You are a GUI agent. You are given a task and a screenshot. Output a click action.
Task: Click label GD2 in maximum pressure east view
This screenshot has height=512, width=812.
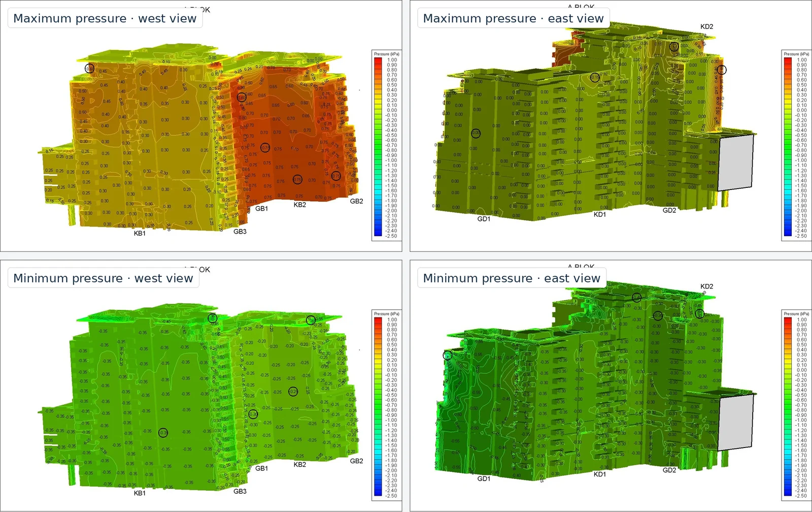(669, 210)
